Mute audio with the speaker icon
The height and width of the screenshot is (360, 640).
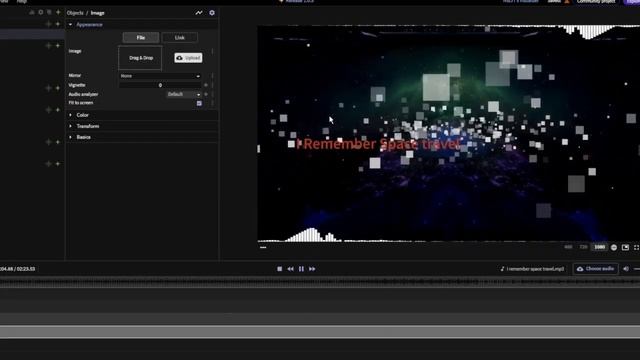click(x=626, y=269)
